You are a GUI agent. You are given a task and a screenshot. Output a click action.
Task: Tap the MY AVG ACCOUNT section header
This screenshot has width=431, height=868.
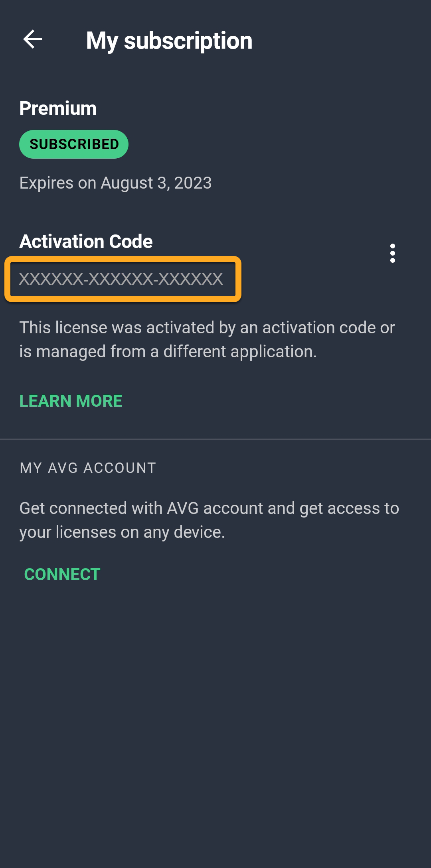[x=88, y=468]
